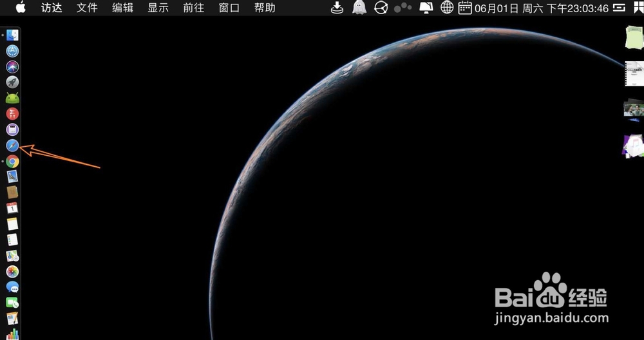Open the 编辑 menu
The height and width of the screenshot is (340, 644).
(122, 8)
